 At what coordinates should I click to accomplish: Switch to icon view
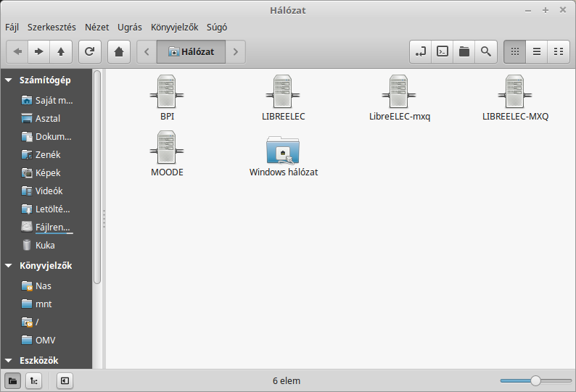pos(514,51)
